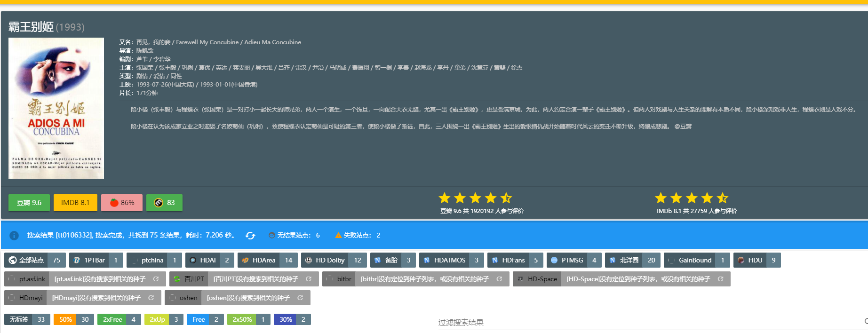Click the release date line starting 1993-07-26
Viewport: 868px width, 333px height.
point(197,85)
